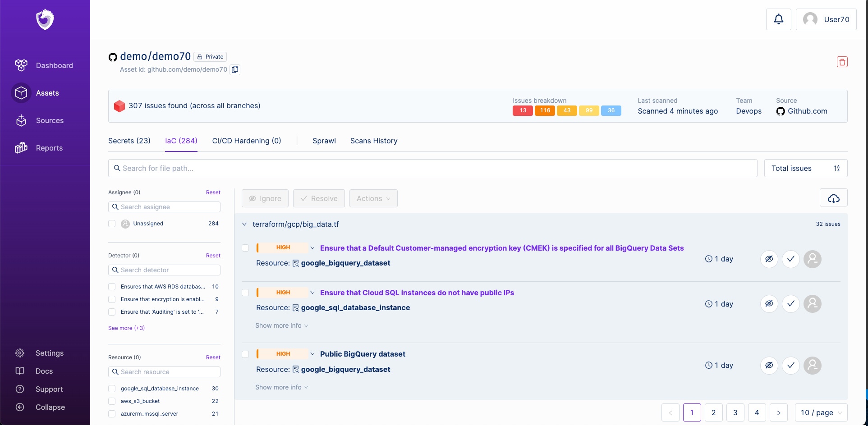Click the Sources sidebar icon
Image resolution: width=868 pixels, height=426 pixels.
point(21,120)
